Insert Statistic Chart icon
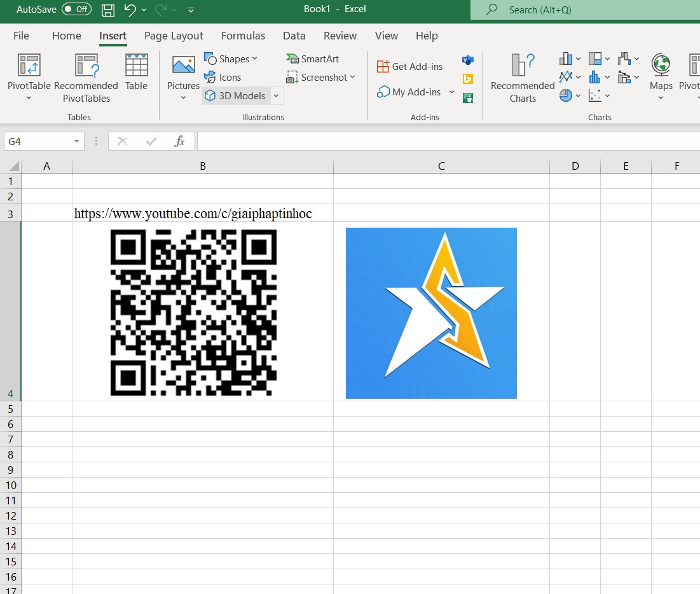 (x=594, y=77)
